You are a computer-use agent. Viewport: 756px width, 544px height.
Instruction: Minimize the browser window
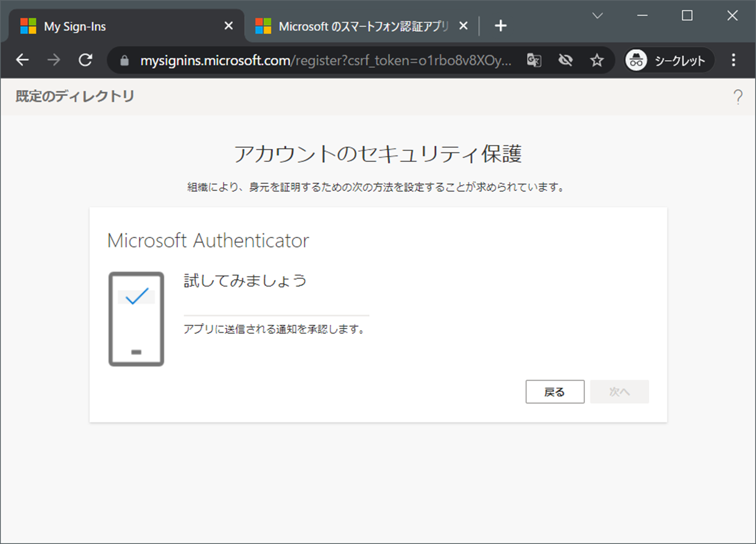click(x=642, y=16)
